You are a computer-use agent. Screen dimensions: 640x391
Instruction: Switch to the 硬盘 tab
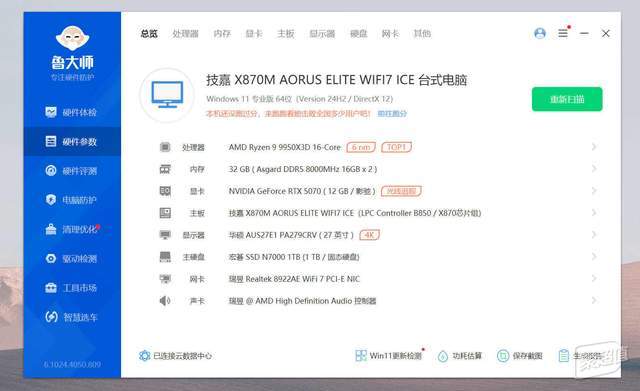pos(359,33)
